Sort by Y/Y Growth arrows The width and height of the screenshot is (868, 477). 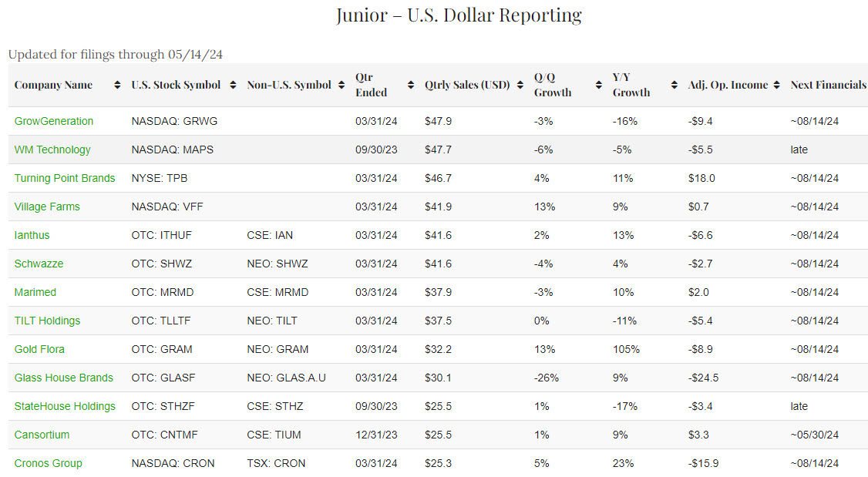click(675, 85)
